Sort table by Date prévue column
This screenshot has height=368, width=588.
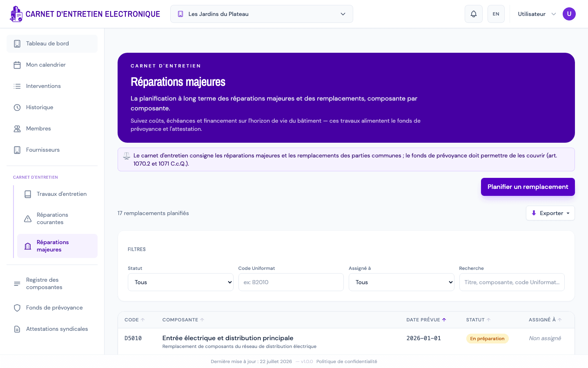[426, 320]
